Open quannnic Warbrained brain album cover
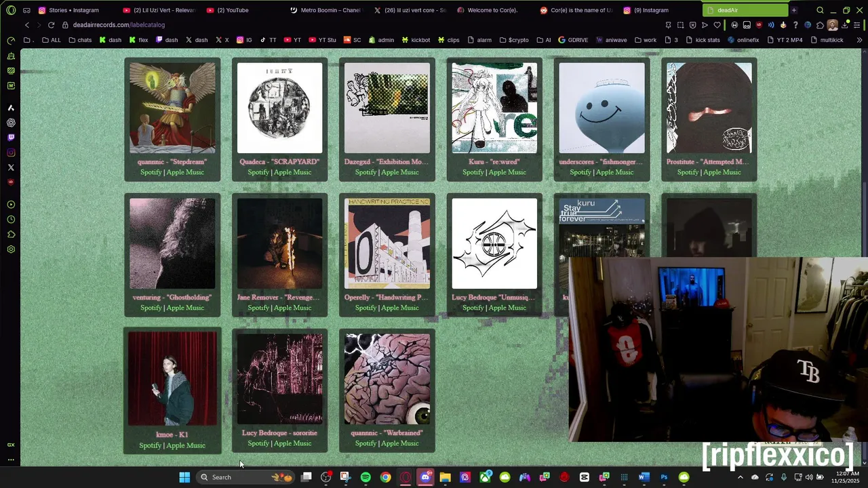 (387, 379)
